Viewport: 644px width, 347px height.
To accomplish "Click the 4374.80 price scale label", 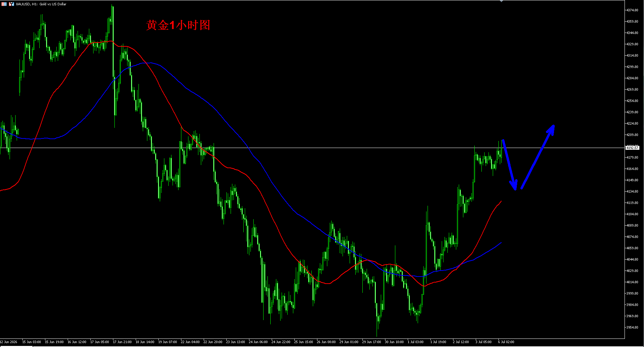I will tap(632, 10).
